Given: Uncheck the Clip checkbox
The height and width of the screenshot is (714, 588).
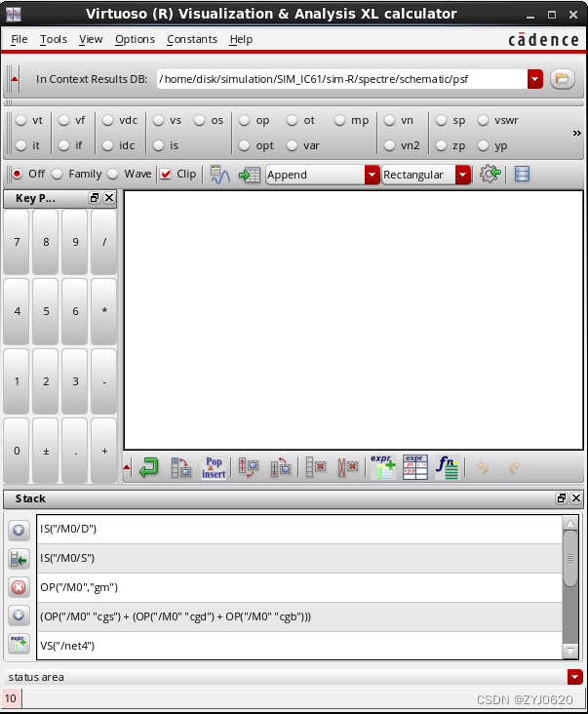Looking at the screenshot, I should click(x=166, y=174).
